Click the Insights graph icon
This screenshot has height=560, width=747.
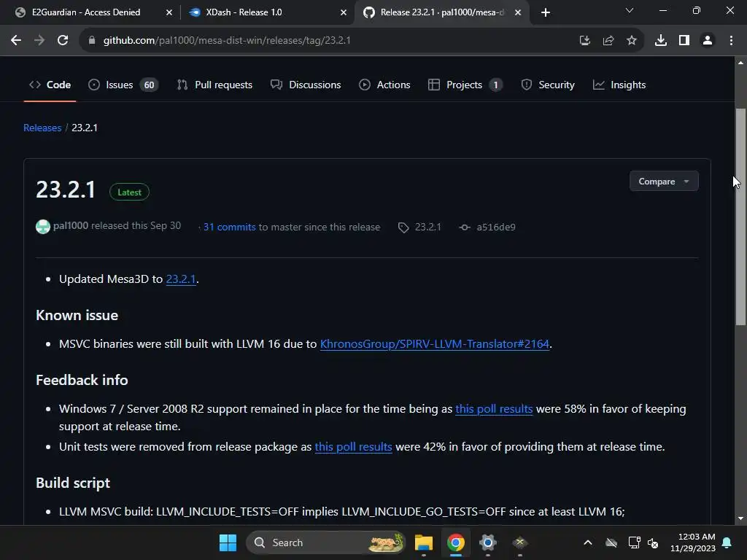pyautogui.click(x=599, y=85)
